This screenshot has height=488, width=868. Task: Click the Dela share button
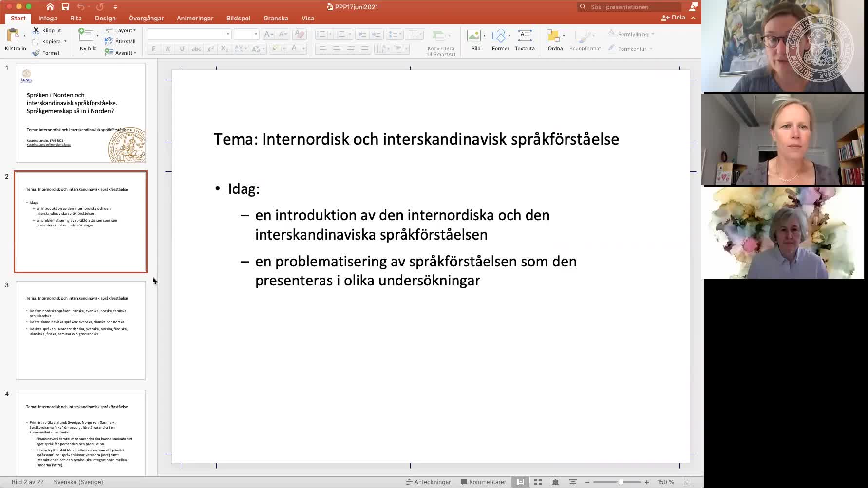[673, 18]
